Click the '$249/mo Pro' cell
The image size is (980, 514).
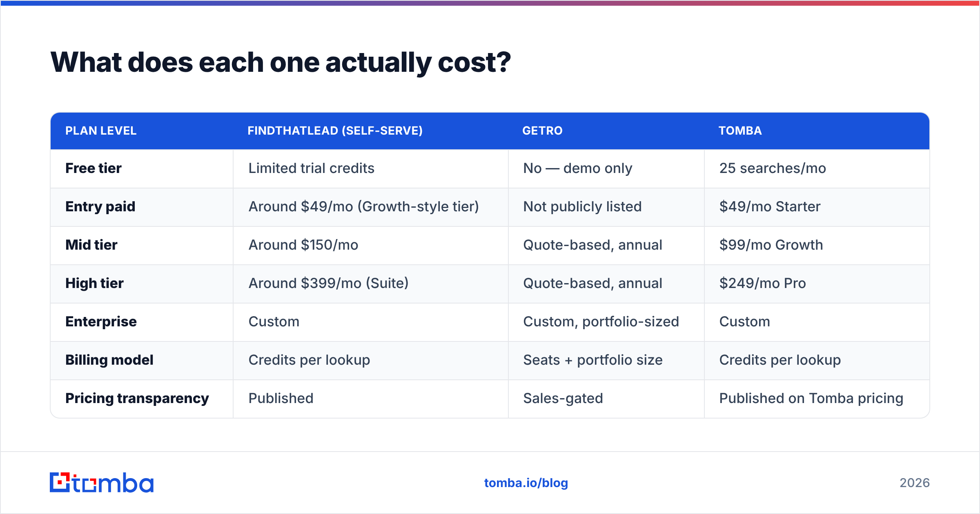[x=762, y=283]
